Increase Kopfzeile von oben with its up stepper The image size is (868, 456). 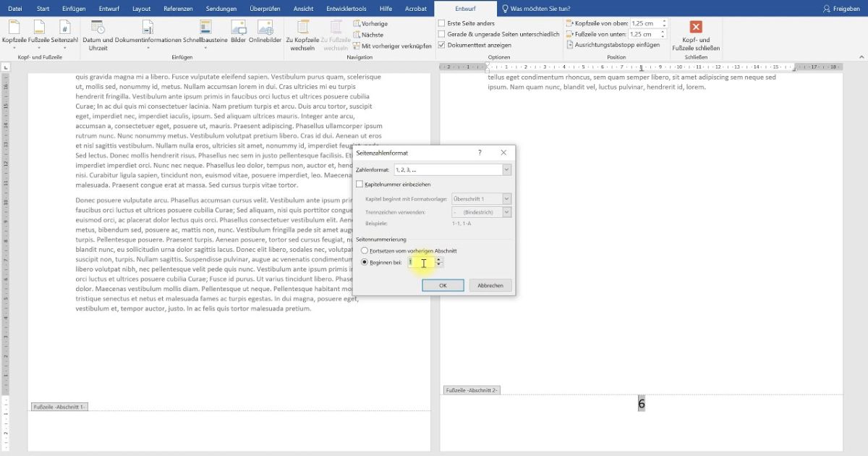(x=664, y=20)
